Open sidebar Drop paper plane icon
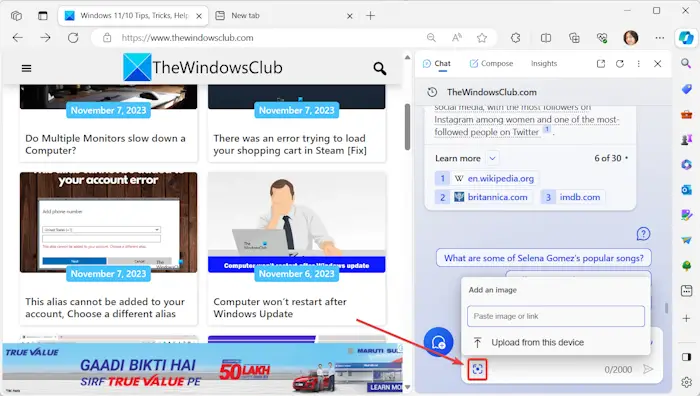 [686, 240]
